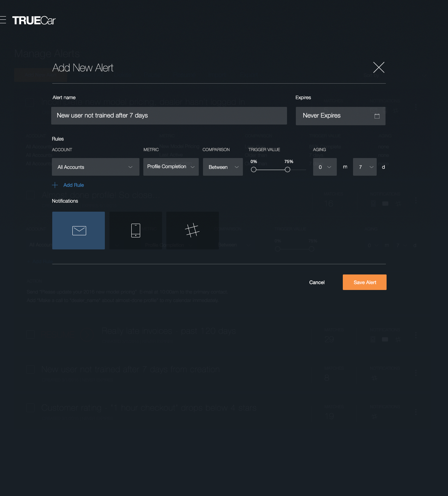Select the mobile phone notification icon
Image resolution: width=448 pixels, height=496 pixels.
tap(136, 230)
